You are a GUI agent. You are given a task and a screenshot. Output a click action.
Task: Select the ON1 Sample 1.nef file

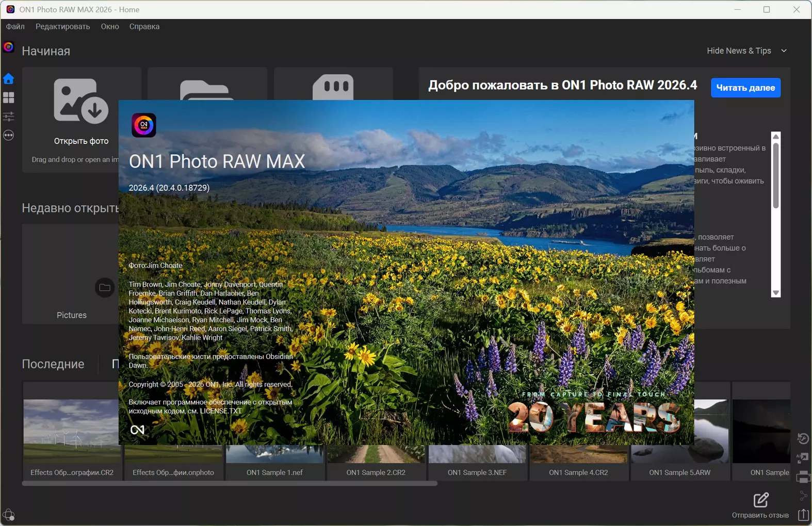275,463
